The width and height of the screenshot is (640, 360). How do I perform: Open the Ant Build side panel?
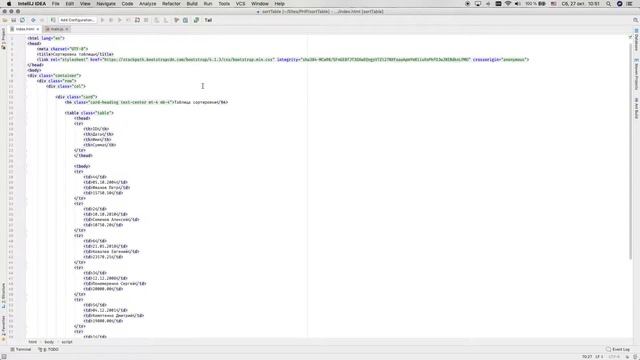pos(636,108)
